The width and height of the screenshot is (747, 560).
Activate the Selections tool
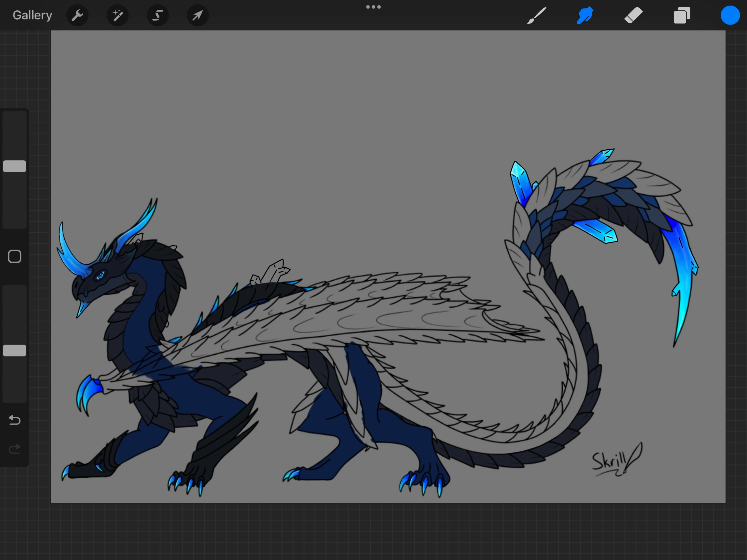tap(157, 15)
